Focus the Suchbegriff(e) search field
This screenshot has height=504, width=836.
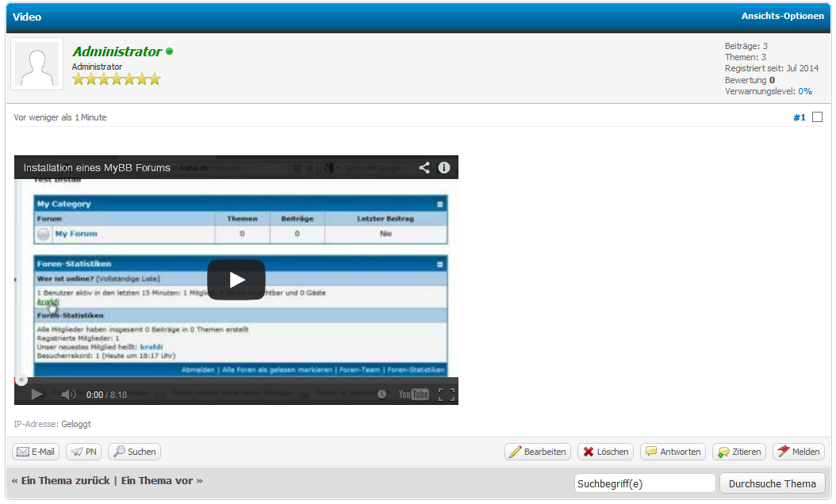coord(645,483)
